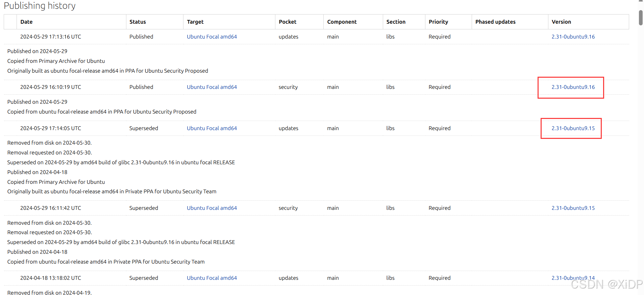Click red-boxed version link 2.31-0ubuntu9.15
The width and height of the screenshot is (644, 295).
pos(573,128)
